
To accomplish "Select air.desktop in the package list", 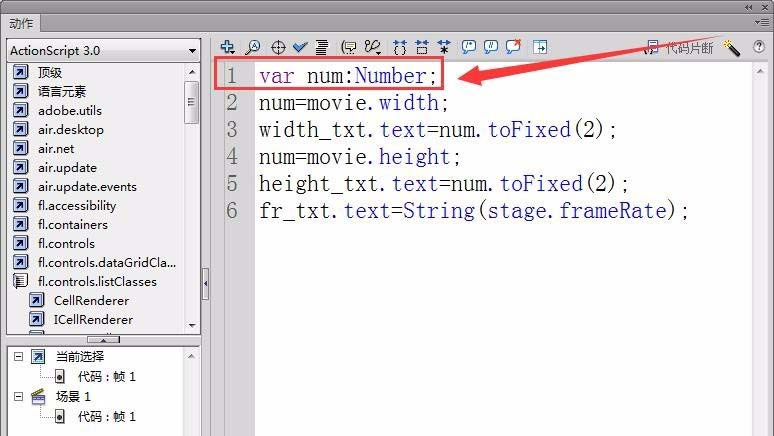I will click(71, 129).
